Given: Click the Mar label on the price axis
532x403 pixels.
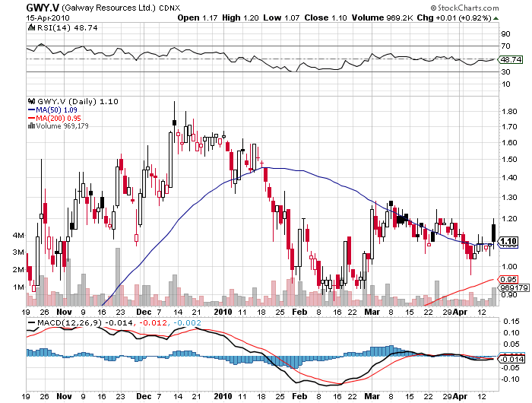Looking at the screenshot, I should click(x=372, y=312).
